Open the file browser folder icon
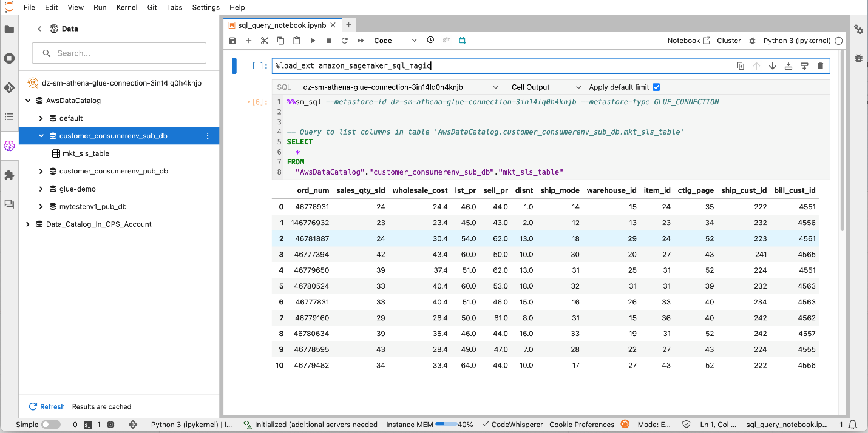 tap(9, 29)
